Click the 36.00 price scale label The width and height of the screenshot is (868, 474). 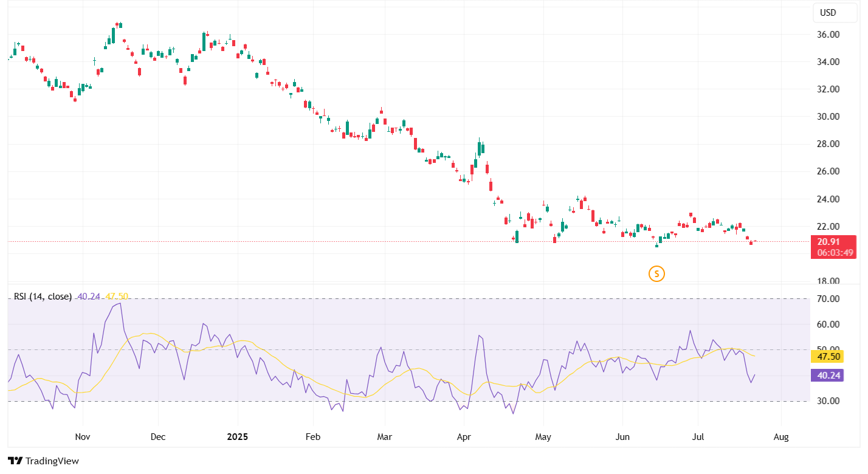(828, 35)
